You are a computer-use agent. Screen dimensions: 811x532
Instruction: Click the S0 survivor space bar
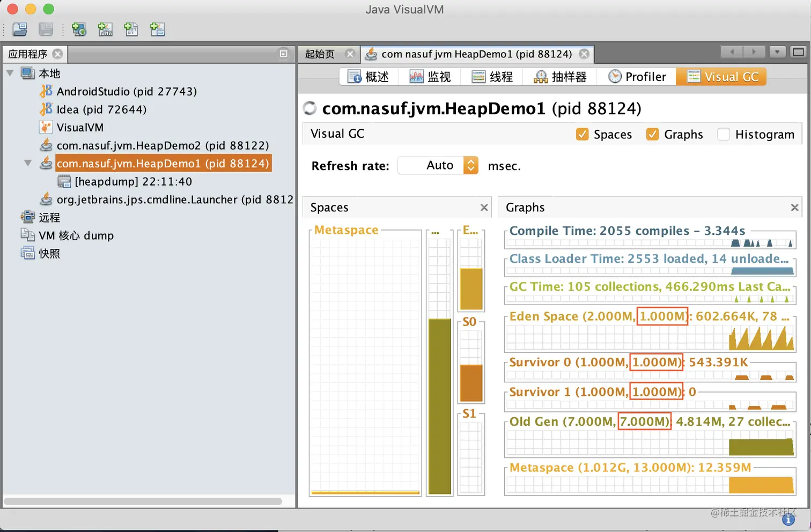pos(471,383)
